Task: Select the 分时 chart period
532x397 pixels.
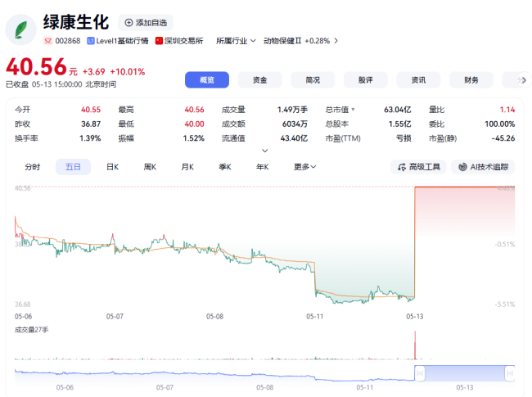Action: [x=33, y=167]
